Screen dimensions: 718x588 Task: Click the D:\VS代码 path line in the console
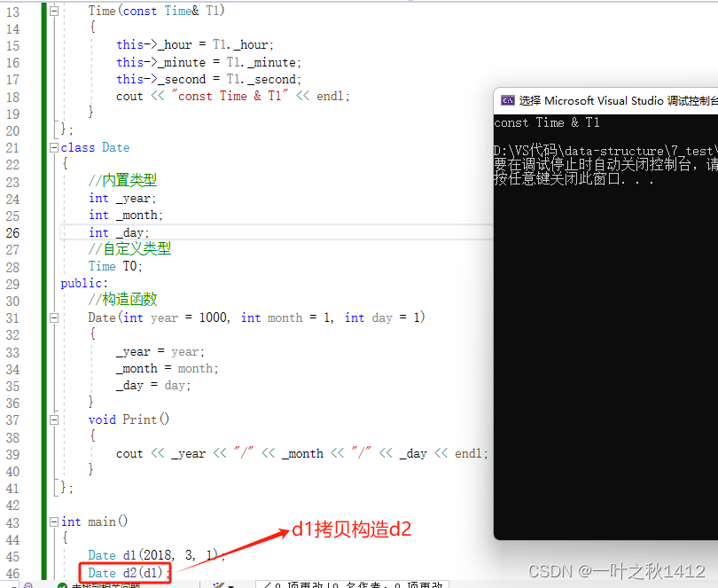605,150
